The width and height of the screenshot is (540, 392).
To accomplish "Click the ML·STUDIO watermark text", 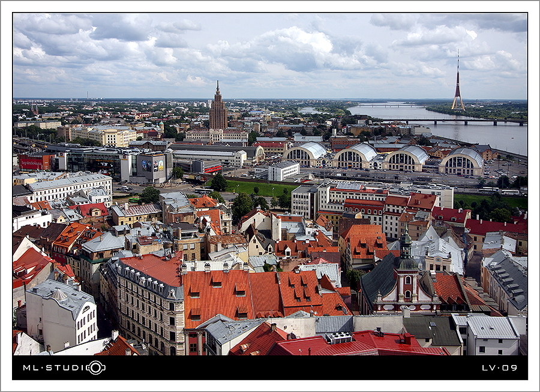I will pos(64,367).
